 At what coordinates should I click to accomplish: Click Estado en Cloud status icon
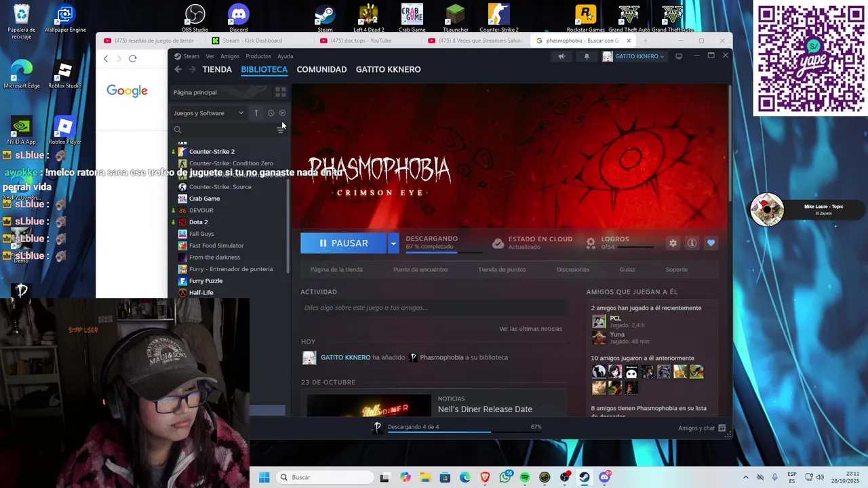point(498,243)
